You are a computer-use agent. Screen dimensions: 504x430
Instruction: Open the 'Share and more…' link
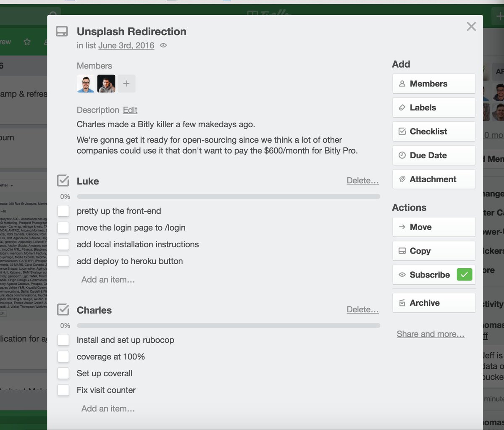click(430, 334)
